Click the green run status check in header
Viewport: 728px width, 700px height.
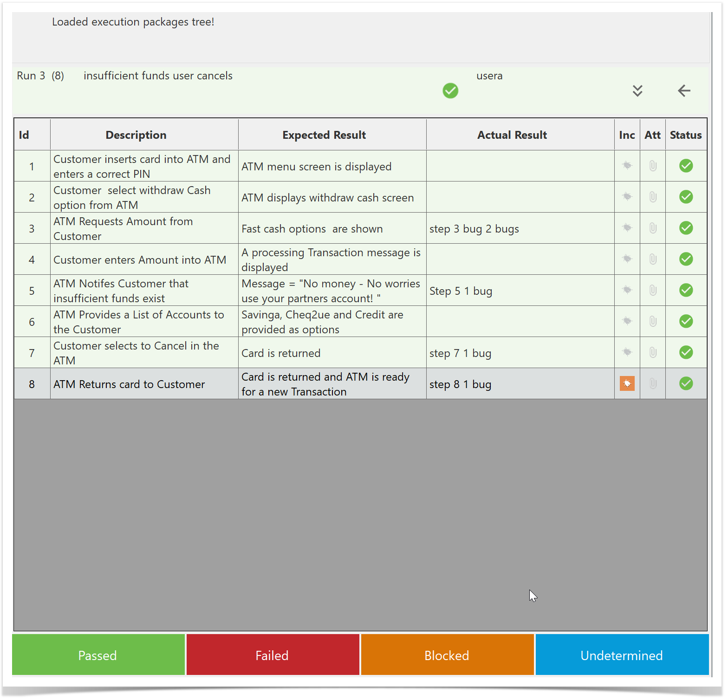tap(450, 91)
